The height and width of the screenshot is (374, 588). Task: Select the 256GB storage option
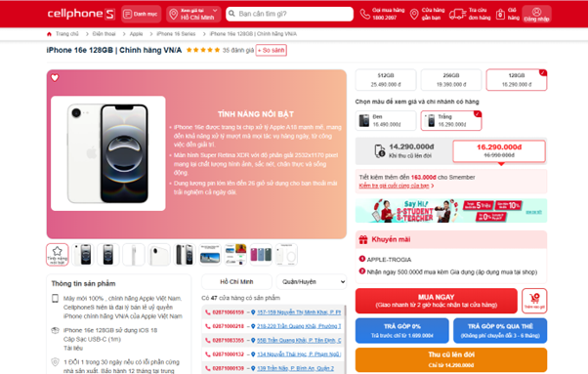[451, 80]
